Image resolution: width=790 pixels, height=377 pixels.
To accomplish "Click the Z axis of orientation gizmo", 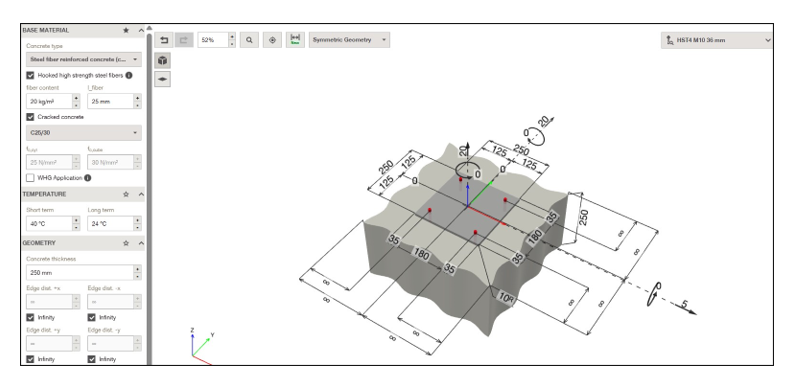I will pos(192,343).
